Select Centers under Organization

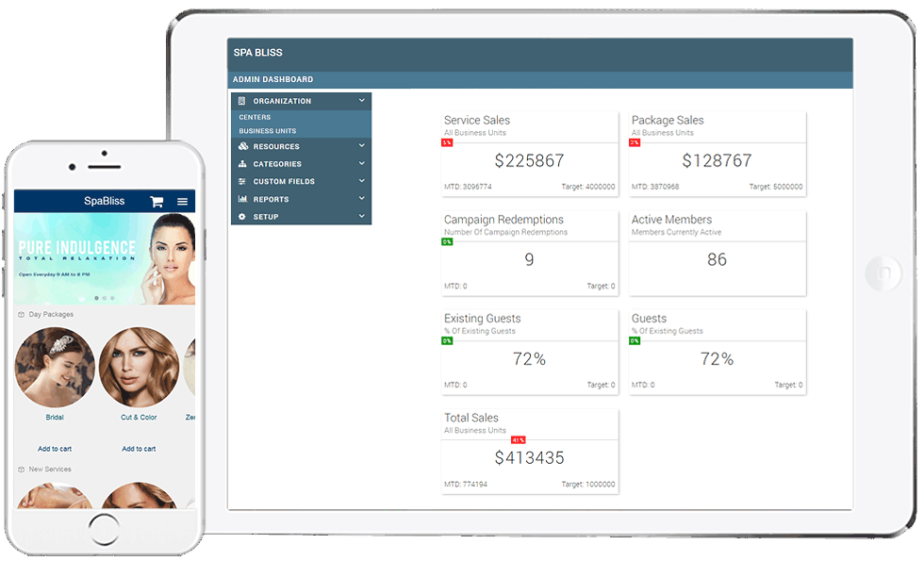(255, 118)
